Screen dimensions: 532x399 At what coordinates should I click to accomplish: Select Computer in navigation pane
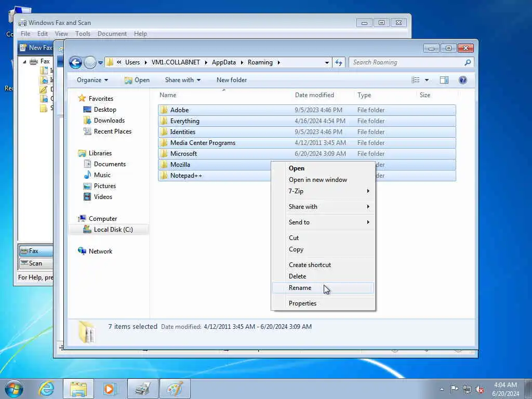pos(102,219)
